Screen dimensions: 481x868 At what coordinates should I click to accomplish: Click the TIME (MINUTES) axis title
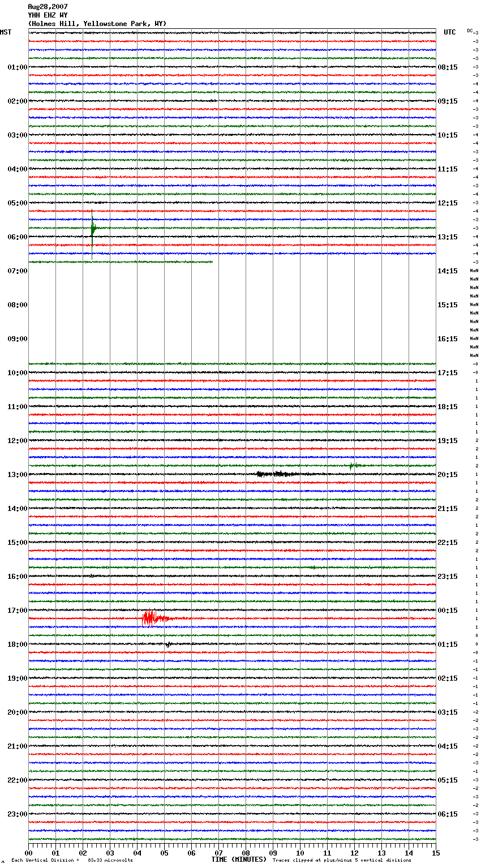tap(239, 860)
